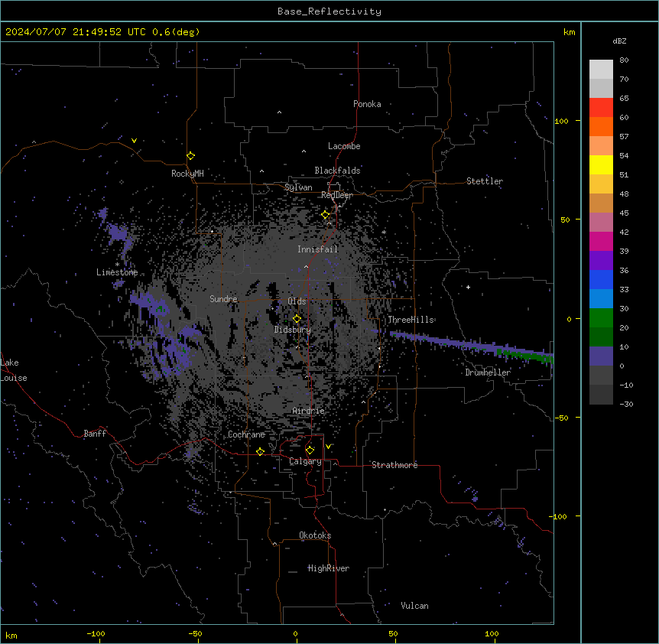Click the -30 value in the dBZ legend

tap(626, 404)
